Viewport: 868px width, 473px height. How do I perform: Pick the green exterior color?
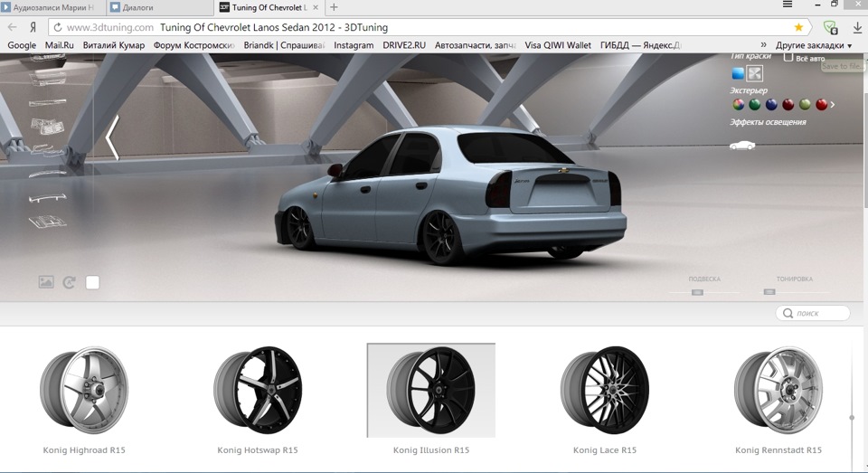(754, 104)
